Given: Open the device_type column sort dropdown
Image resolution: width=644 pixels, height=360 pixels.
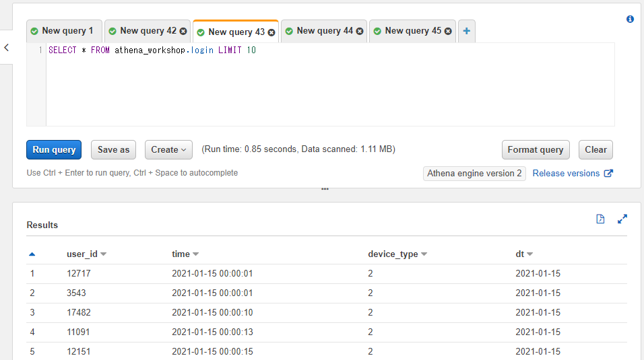Looking at the screenshot, I should point(424,254).
